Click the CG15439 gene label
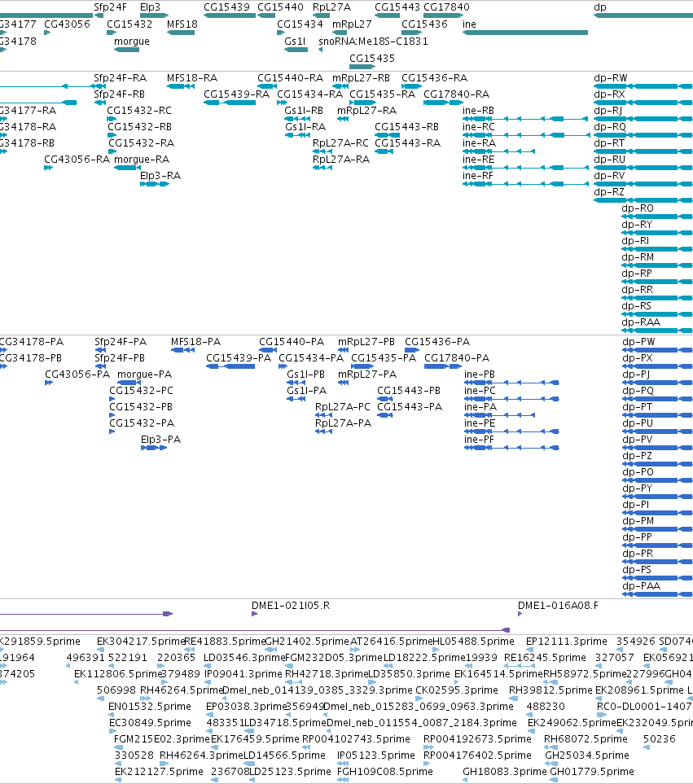 [x=226, y=7]
